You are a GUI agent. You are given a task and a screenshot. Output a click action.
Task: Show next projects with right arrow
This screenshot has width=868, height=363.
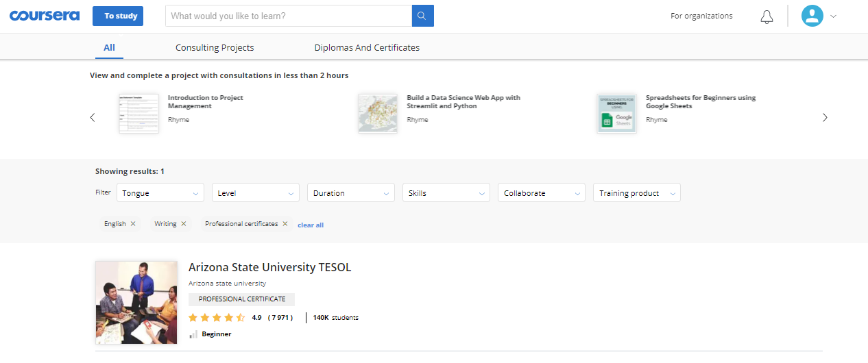pyautogui.click(x=825, y=117)
